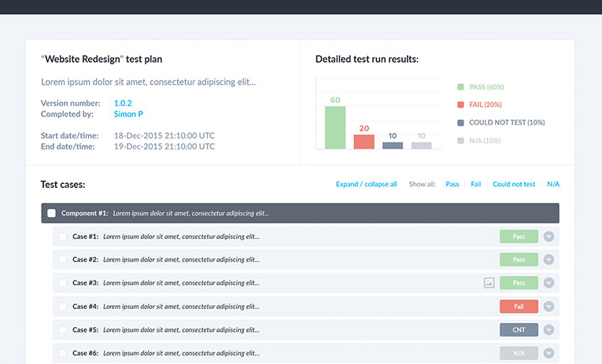The height and width of the screenshot is (364, 602).
Task: Enable the Case #5 checkbox
Action: tap(63, 330)
